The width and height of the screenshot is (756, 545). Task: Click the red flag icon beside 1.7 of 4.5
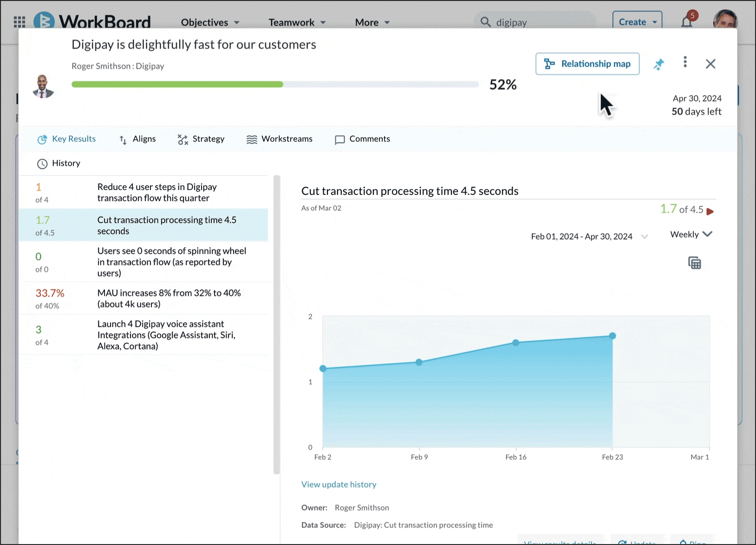coord(710,211)
